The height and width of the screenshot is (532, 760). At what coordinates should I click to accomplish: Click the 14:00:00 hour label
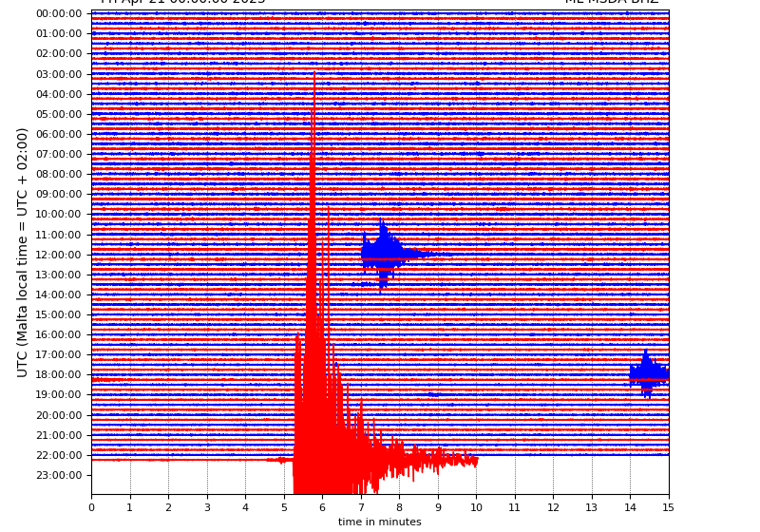coord(59,294)
